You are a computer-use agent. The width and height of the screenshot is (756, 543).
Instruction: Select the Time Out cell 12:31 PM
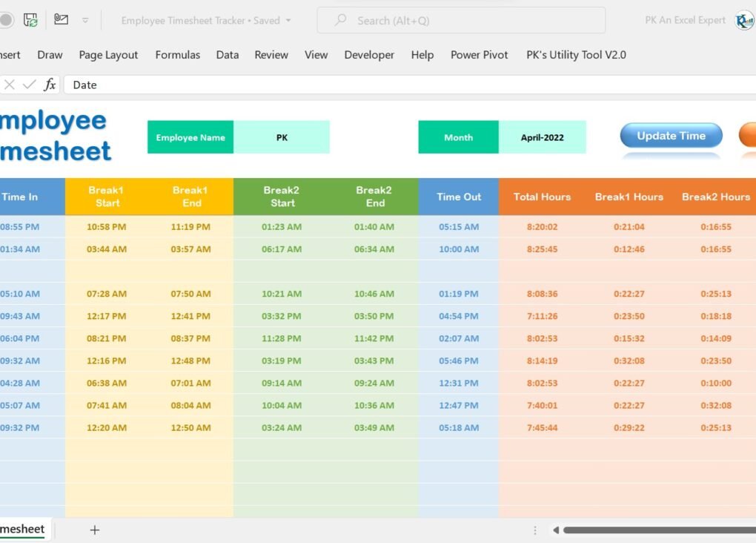459,383
